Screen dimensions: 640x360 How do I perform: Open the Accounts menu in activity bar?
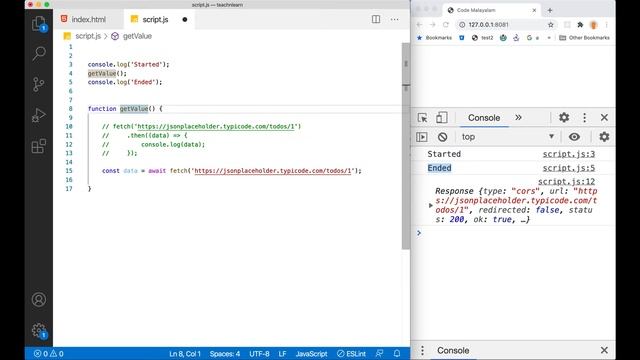point(39,300)
